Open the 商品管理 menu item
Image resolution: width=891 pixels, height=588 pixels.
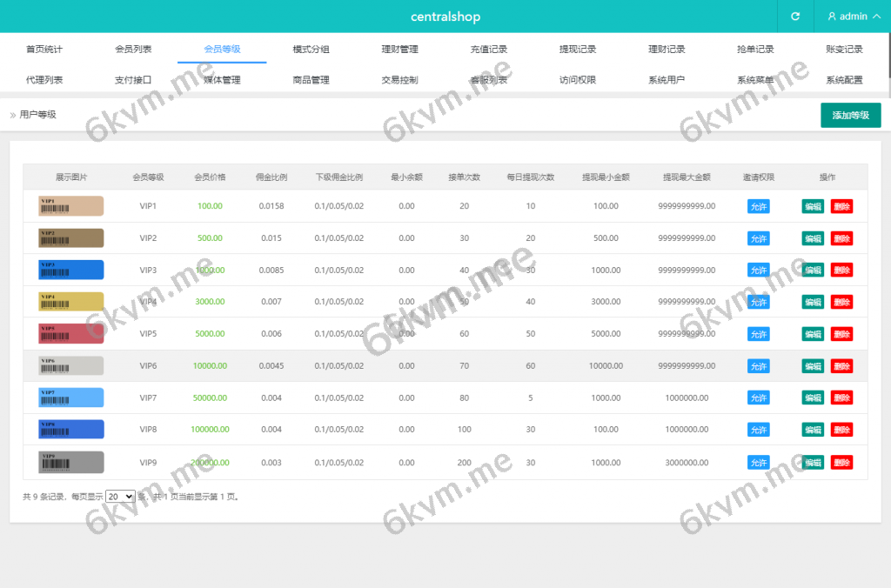pyautogui.click(x=311, y=80)
